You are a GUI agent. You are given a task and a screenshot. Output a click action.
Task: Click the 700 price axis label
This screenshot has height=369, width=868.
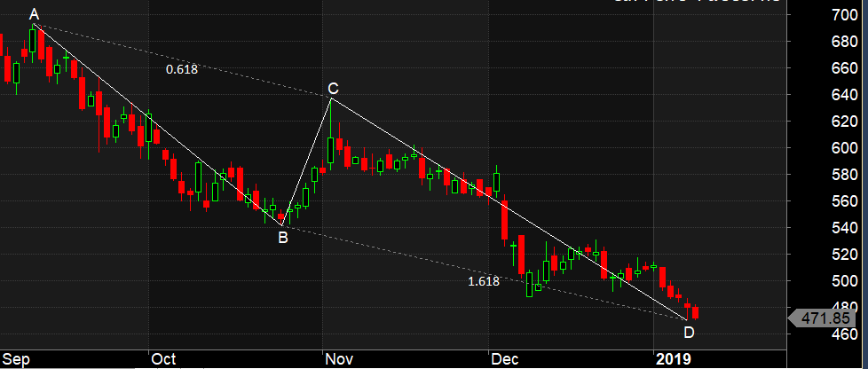843,15
